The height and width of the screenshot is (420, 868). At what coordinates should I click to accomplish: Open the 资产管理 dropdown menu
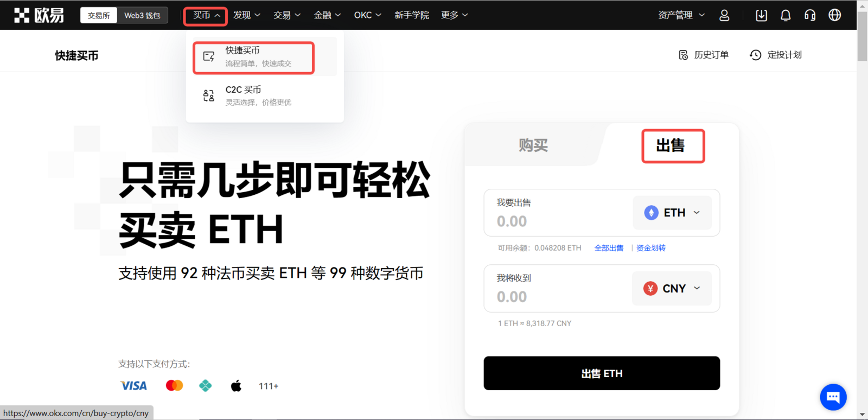pos(681,15)
